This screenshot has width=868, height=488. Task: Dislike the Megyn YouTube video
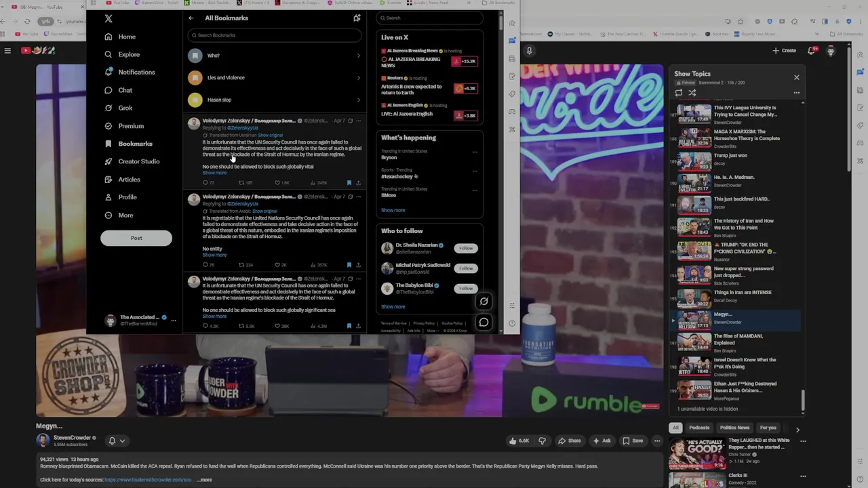pos(542,441)
